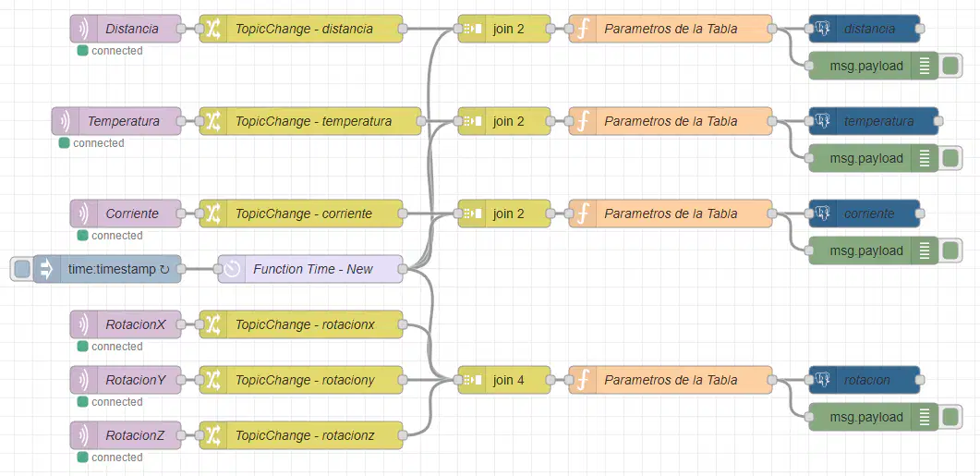The image size is (980, 476).
Task: Click the connected status under the Corriente node
Action: [110, 236]
